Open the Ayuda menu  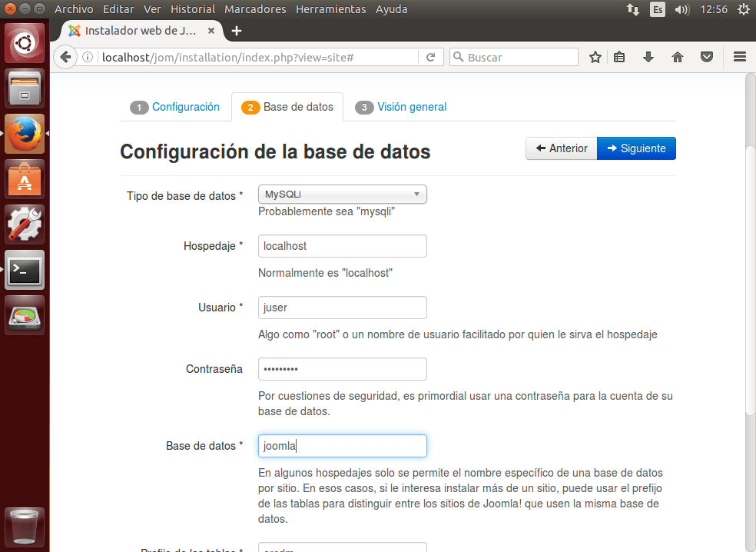tap(392, 9)
